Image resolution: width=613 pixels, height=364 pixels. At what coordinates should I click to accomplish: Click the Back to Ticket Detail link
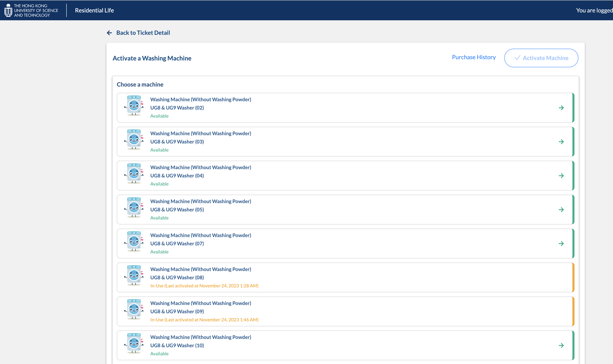click(143, 33)
